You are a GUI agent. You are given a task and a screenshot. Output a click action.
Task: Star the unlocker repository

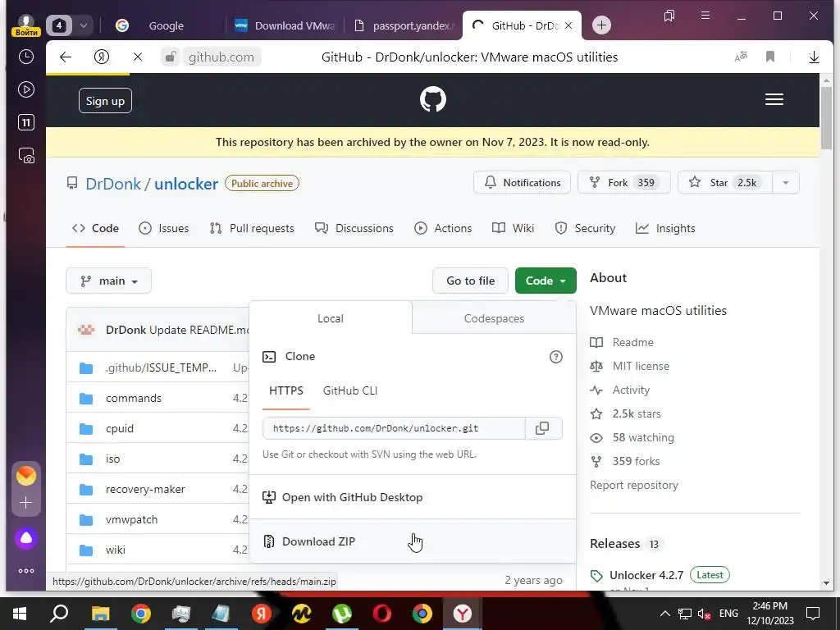click(x=725, y=183)
